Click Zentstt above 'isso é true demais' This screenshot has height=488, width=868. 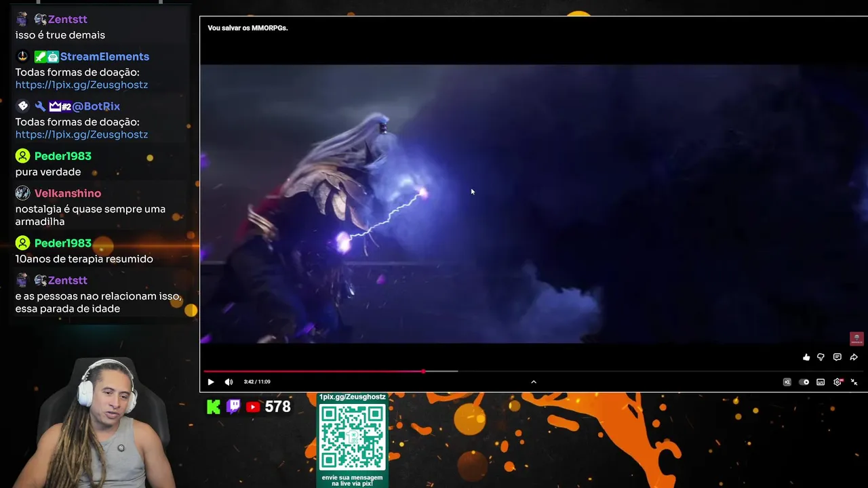pos(67,19)
